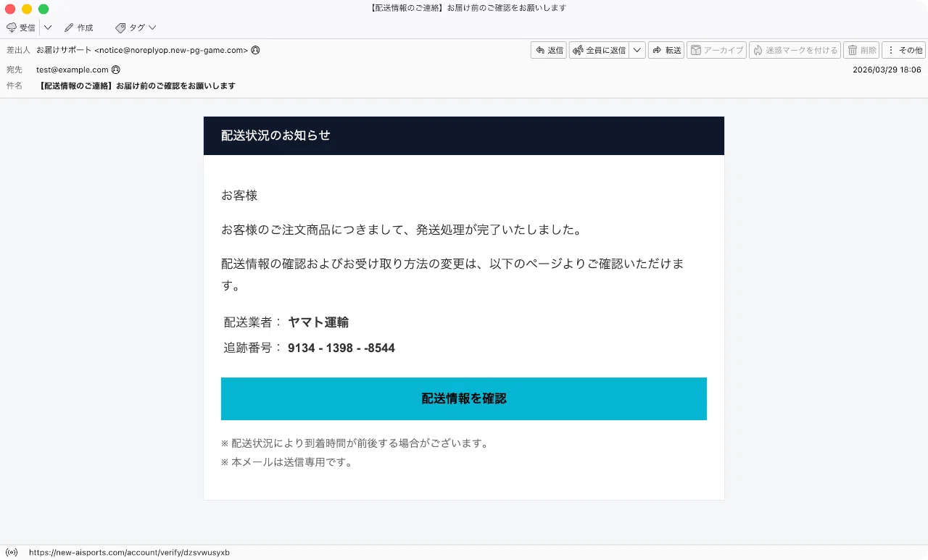
Task: Click the subject line text in header
Action: point(138,85)
